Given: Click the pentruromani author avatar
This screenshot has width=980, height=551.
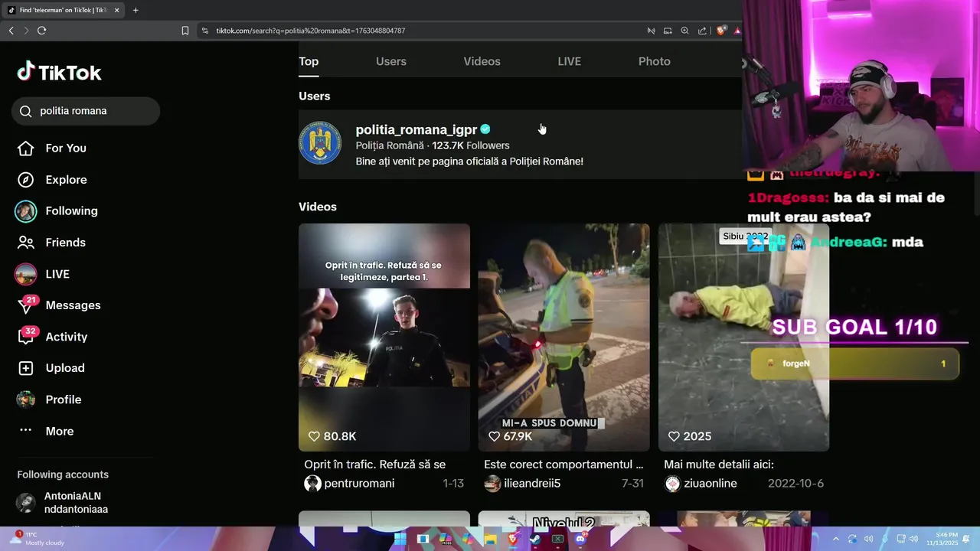Looking at the screenshot, I should click(312, 483).
